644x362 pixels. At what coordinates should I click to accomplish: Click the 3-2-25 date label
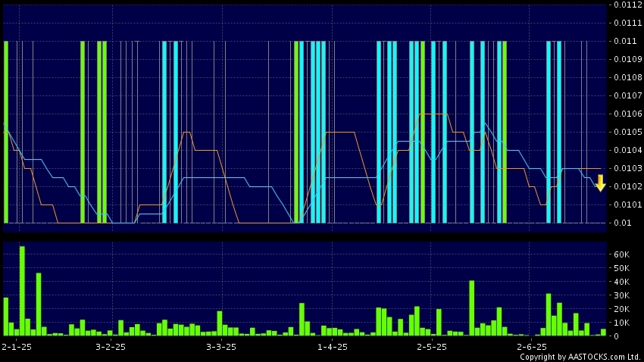[x=111, y=347]
